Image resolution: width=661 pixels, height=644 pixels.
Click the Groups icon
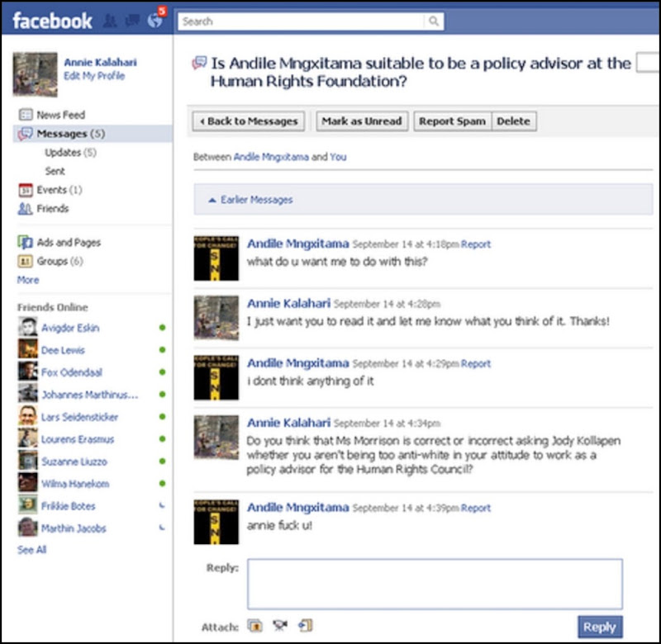pos(25,261)
